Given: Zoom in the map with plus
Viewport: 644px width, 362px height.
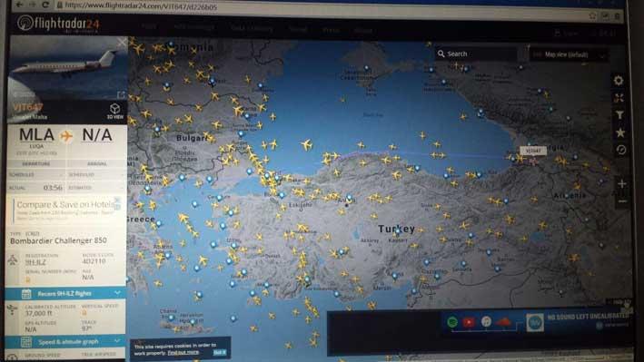Looking at the screenshot, I should pyautogui.click(x=622, y=184).
